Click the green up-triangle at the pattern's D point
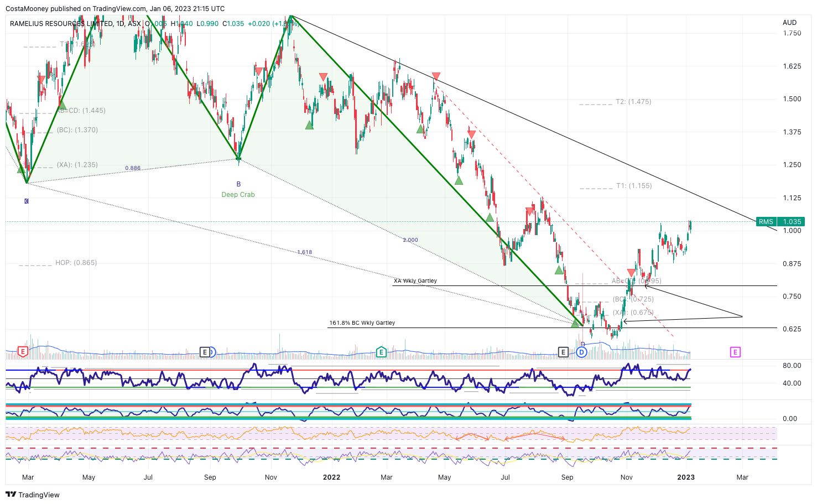The height and width of the screenshot is (504, 817). 575,324
